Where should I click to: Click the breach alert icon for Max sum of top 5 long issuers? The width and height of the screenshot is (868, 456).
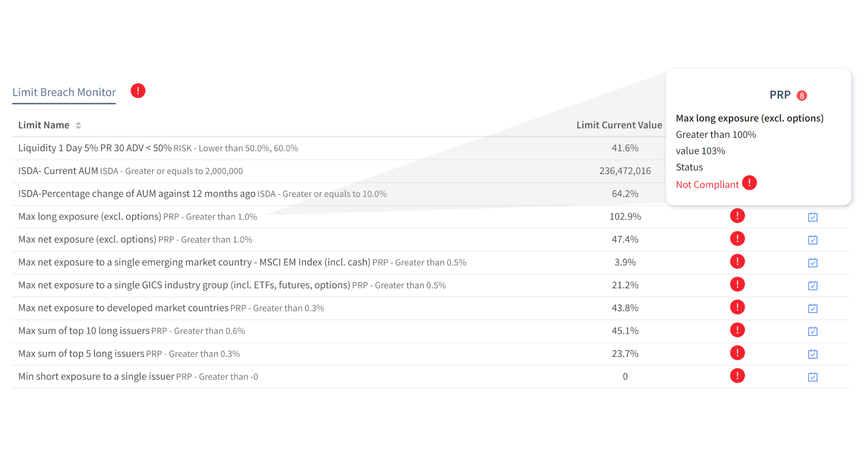tap(737, 353)
